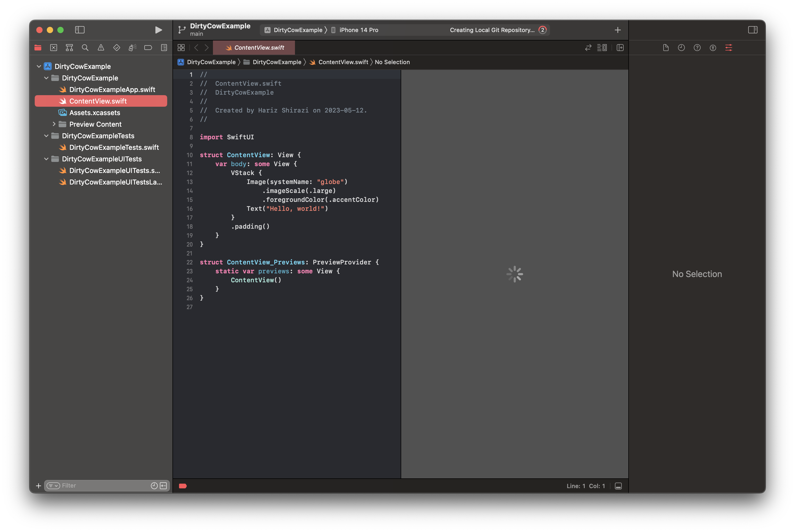Toggle recently modified files filter
Viewport: 795px width, 532px height.
[x=154, y=485]
